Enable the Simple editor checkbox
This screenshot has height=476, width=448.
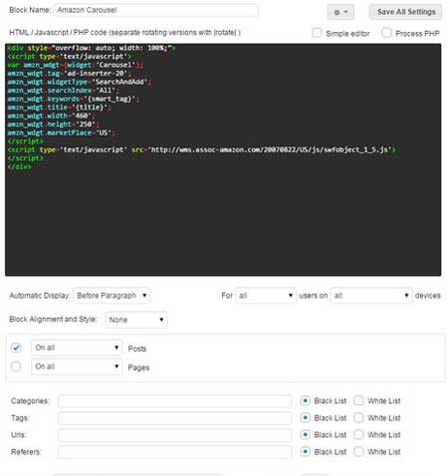click(x=317, y=33)
